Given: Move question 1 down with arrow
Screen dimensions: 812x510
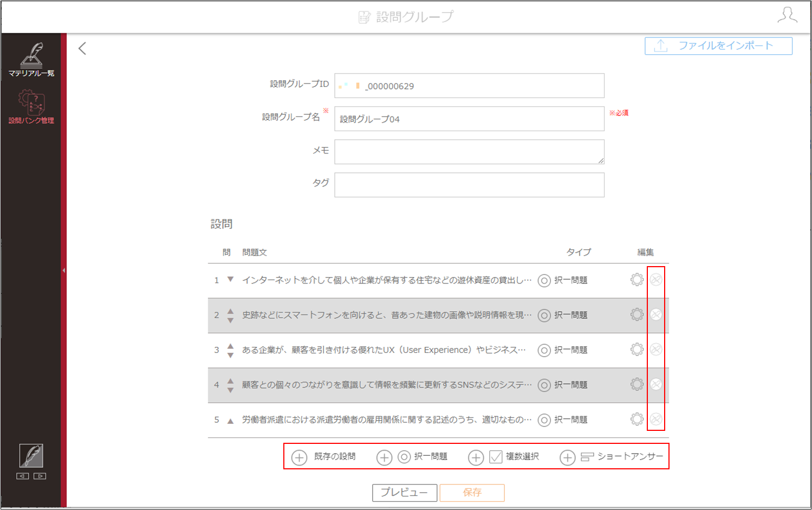Looking at the screenshot, I should coord(230,280).
